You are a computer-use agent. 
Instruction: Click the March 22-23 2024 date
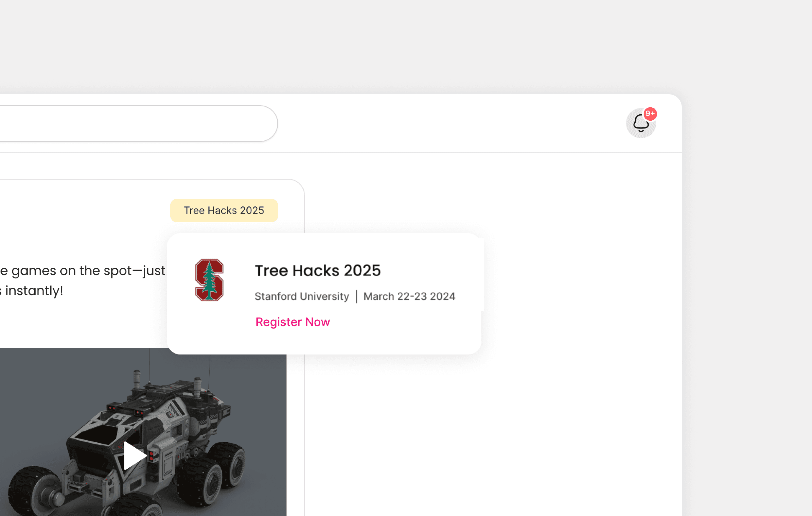pyautogui.click(x=409, y=296)
